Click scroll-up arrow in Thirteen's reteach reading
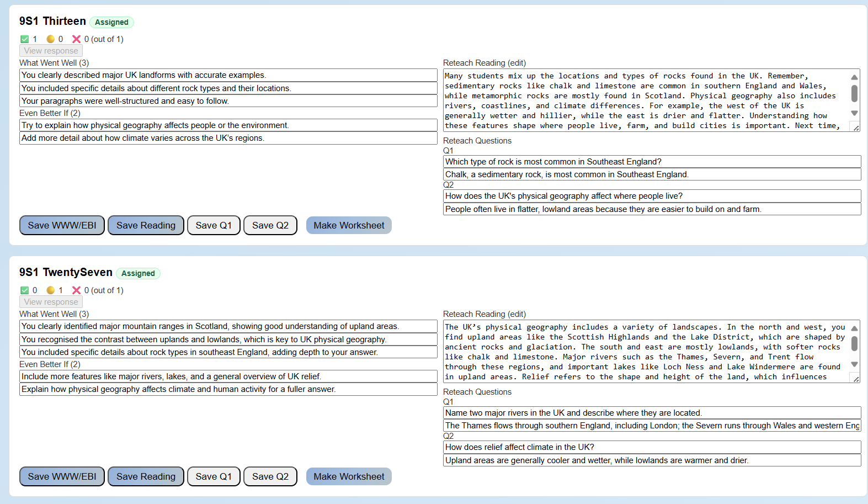 [854, 77]
